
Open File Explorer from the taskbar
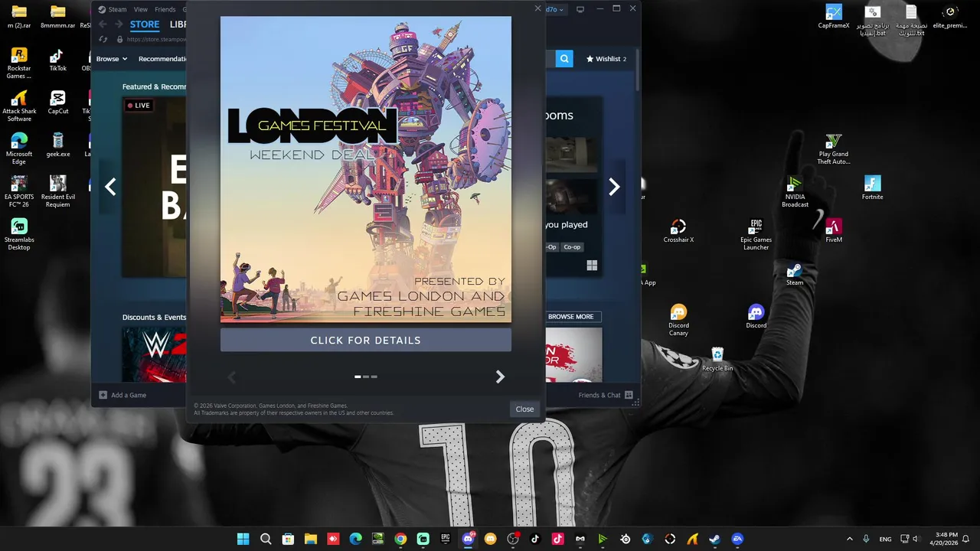pos(311,539)
